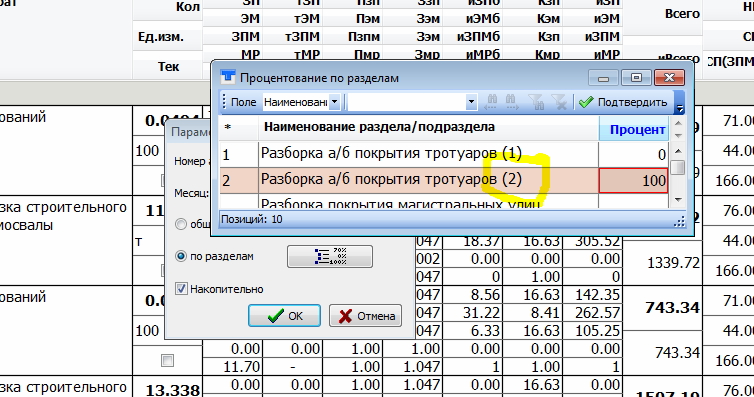Click the scrollbar up arrow in sections list

(x=678, y=151)
